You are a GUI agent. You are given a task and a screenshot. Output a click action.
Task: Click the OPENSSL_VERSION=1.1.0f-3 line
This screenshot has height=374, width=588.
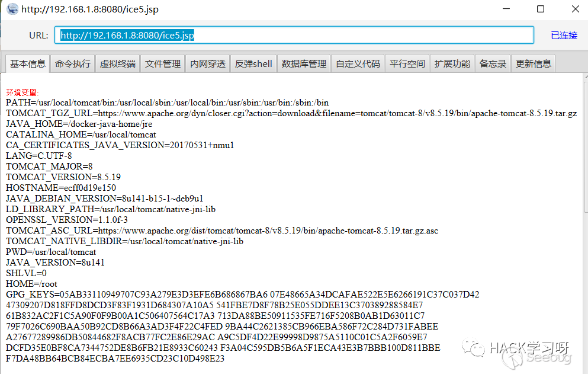(67, 220)
